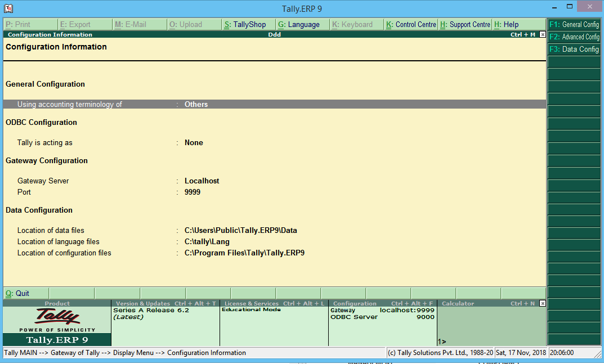Click the Version & Updates panel header
The height and width of the screenshot is (364, 604).
165,303
